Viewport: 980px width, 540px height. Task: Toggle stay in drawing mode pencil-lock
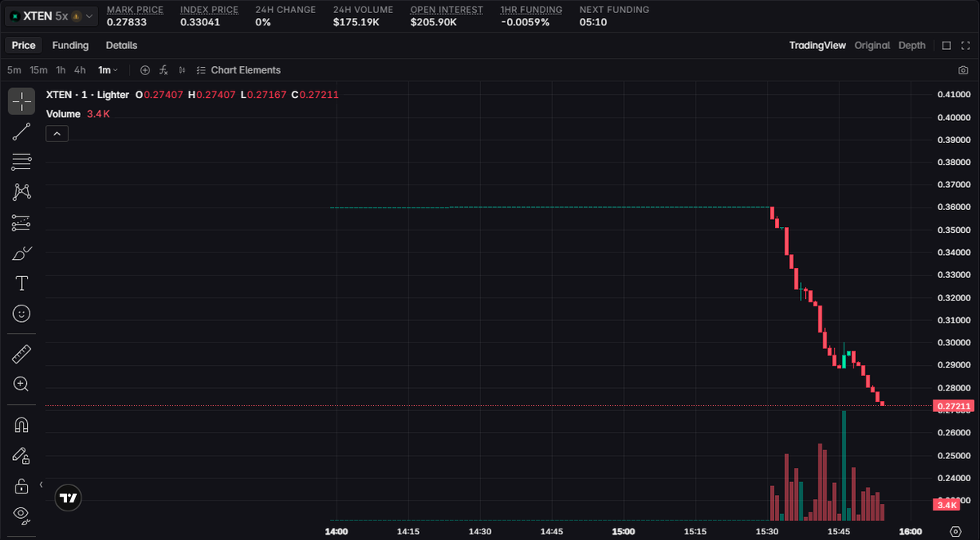(21, 456)
